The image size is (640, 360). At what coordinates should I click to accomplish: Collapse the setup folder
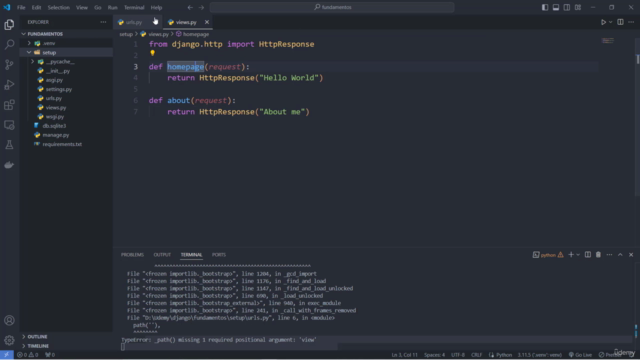click(29, 52)
